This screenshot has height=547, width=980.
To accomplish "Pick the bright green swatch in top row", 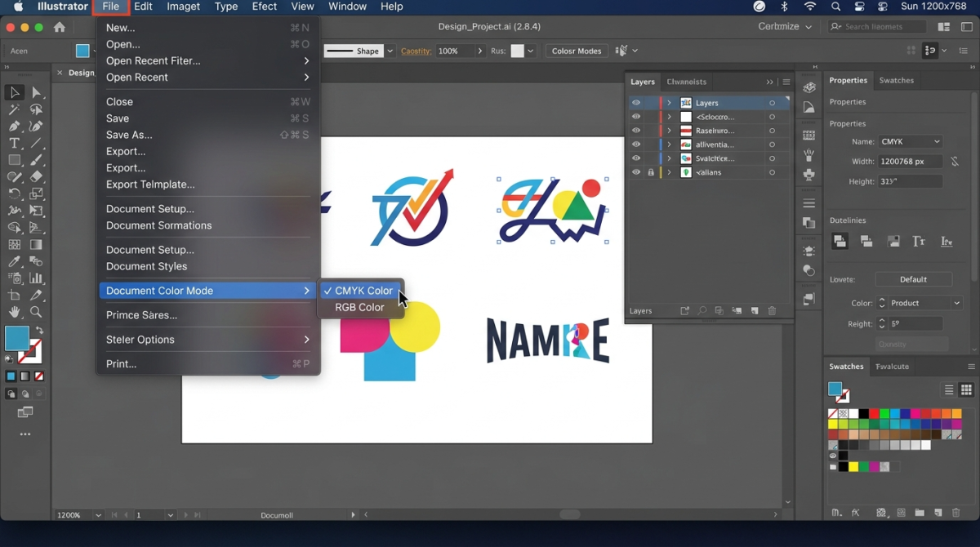I will point(884,414).
